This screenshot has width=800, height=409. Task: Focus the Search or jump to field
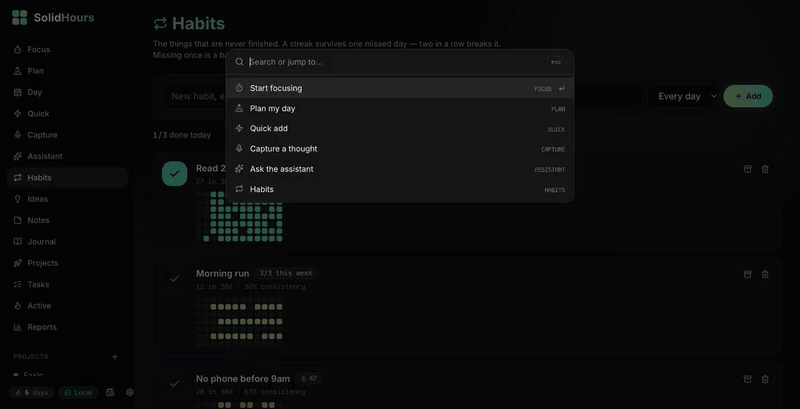[x=395, y=62]
